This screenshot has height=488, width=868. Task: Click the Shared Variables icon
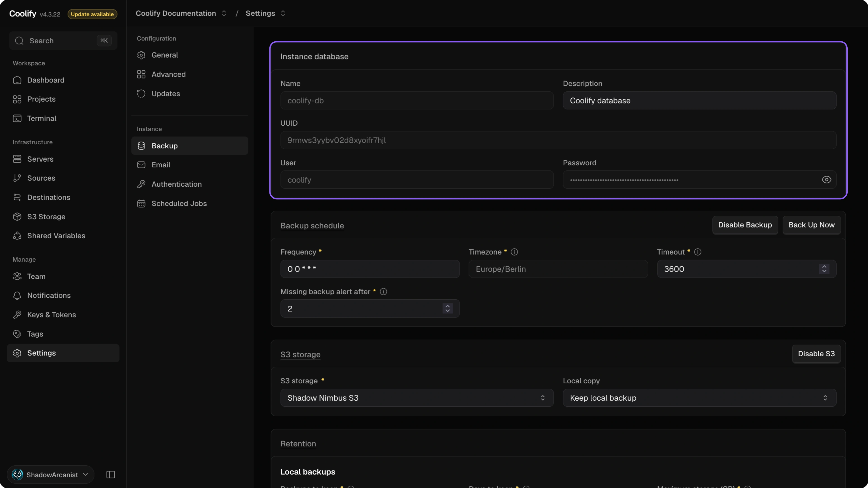tap(17, 236)
